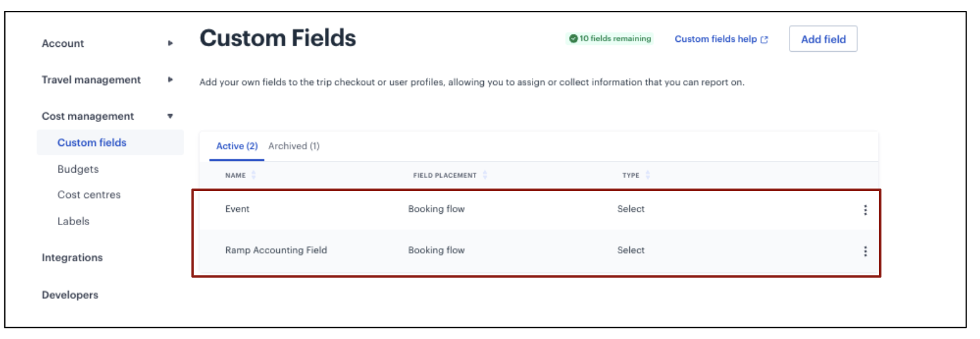The width and height of the screenshot is (980, 339).
Task: Click the Name column sort icon
Action: 253,176
